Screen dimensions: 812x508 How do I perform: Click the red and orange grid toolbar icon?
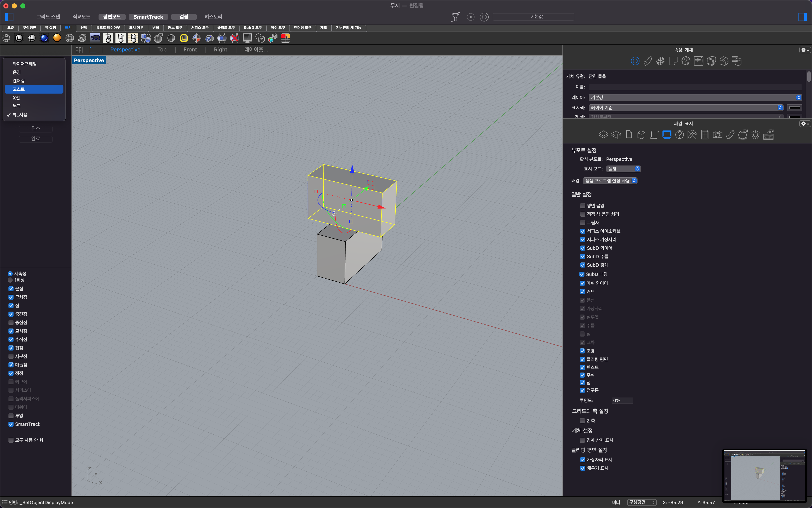285,38
